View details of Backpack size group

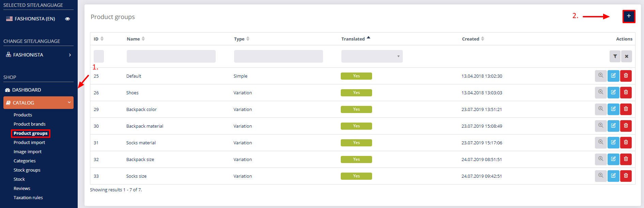click(601, 159)
